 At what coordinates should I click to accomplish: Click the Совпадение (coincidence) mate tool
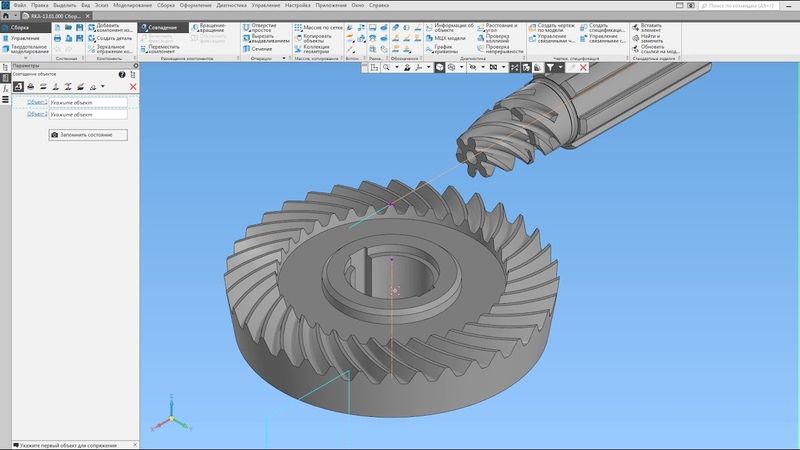point(162,28)
